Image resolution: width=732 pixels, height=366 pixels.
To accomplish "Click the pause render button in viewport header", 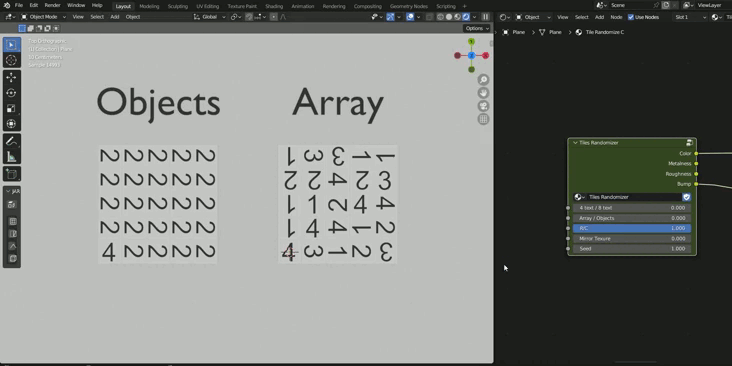I will point(486,17).
